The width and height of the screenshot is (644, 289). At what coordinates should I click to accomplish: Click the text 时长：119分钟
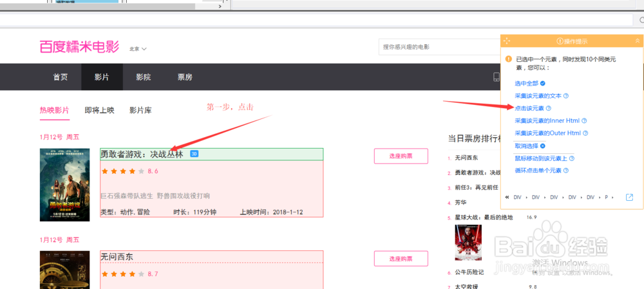(194, 212)
